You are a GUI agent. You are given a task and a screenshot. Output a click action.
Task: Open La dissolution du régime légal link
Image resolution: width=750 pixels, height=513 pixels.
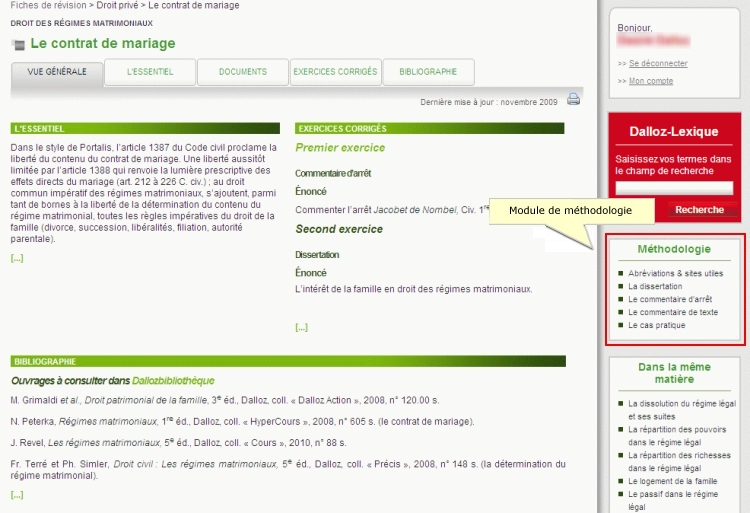point(682,410)
